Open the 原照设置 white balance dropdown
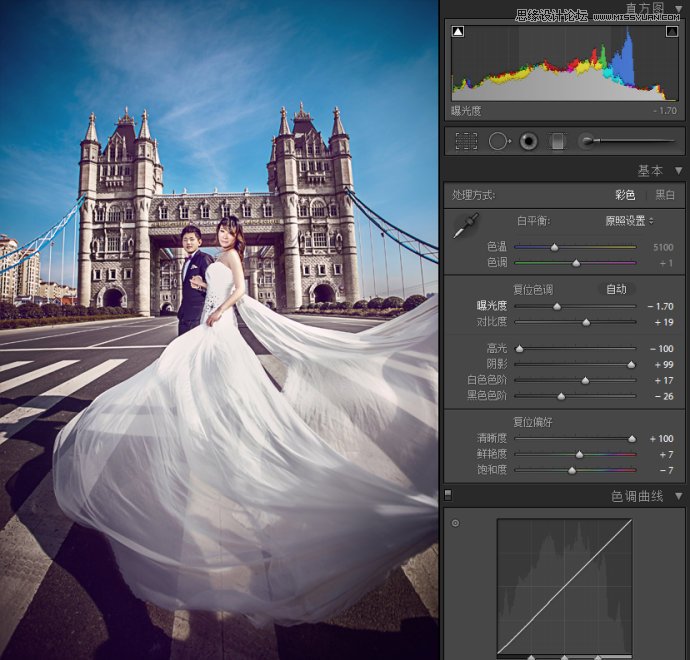The height and width of the screenshot is (660, 690). (x=630, y=220)
